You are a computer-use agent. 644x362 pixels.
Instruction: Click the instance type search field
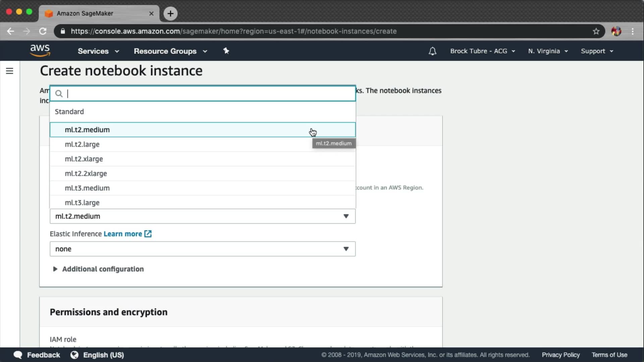208,94
